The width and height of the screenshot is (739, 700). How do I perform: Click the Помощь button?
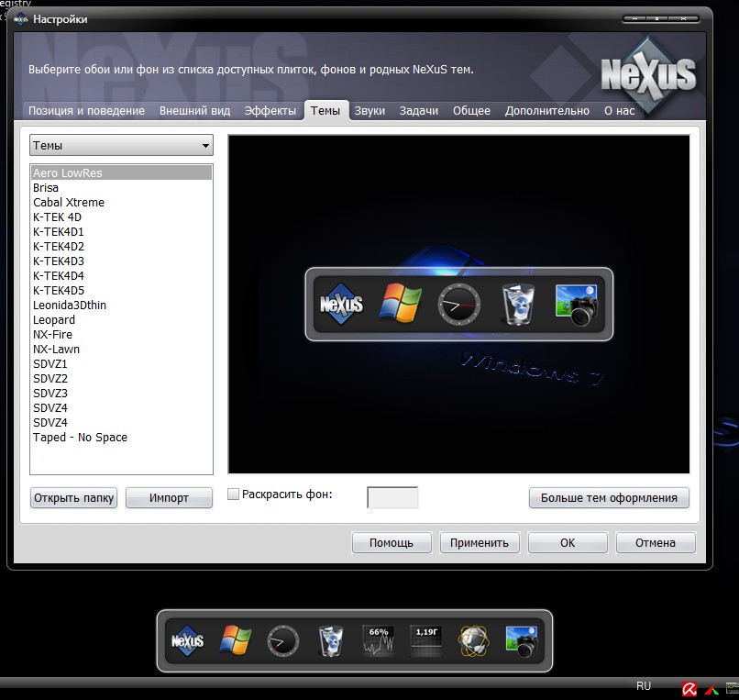(392, 543)
